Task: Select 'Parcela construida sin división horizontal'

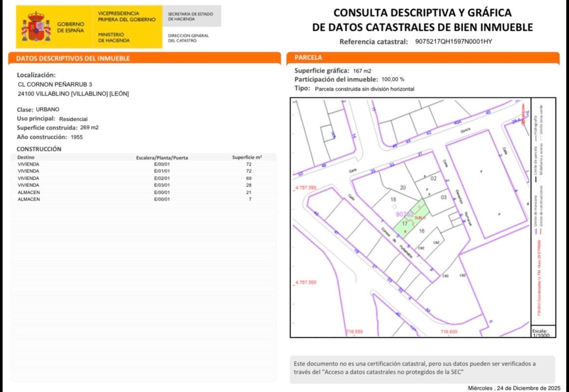Action: [x=365, y=89]
